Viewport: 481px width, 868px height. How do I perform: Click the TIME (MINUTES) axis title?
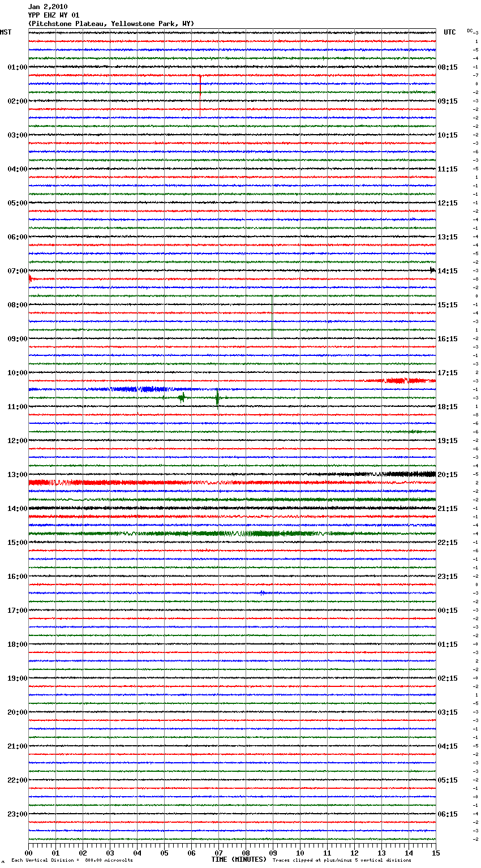pyautogui.click(x=239, y=860)
